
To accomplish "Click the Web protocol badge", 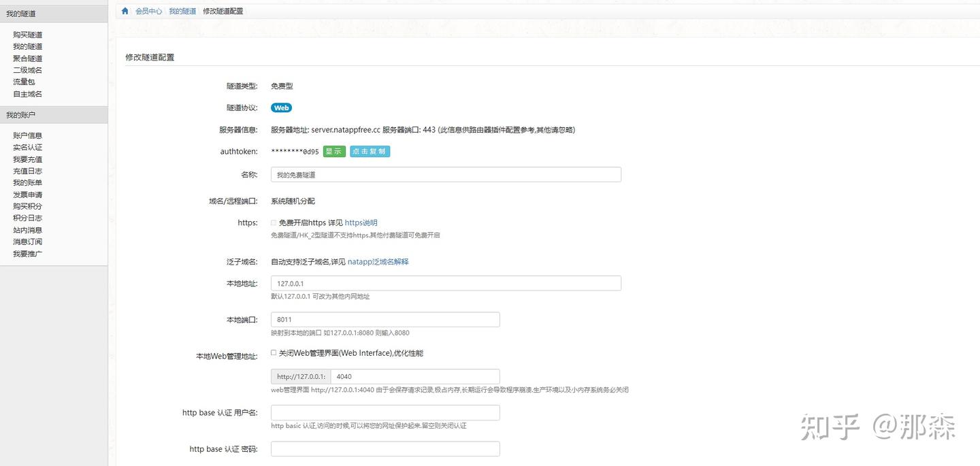I will click(x=281, y=107).
